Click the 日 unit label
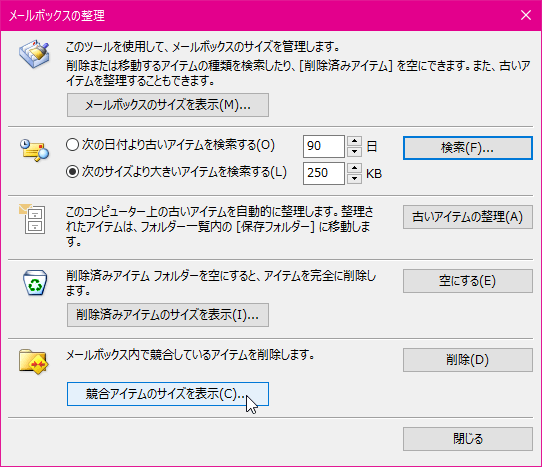This screenshot has height=467, width=542. pos(372,147)
